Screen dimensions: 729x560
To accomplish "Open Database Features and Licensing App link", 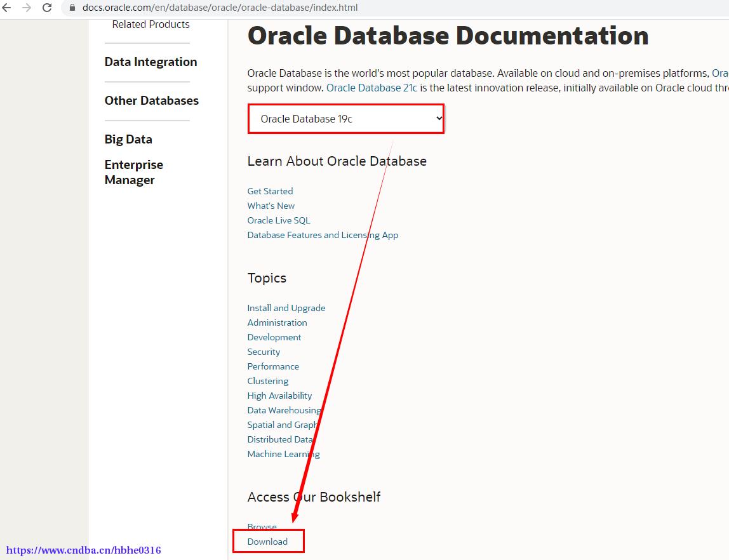I will coord(323,235).
